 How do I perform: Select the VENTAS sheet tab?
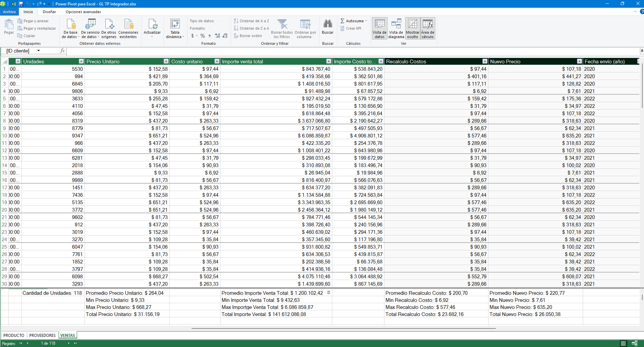click(68, 335)
